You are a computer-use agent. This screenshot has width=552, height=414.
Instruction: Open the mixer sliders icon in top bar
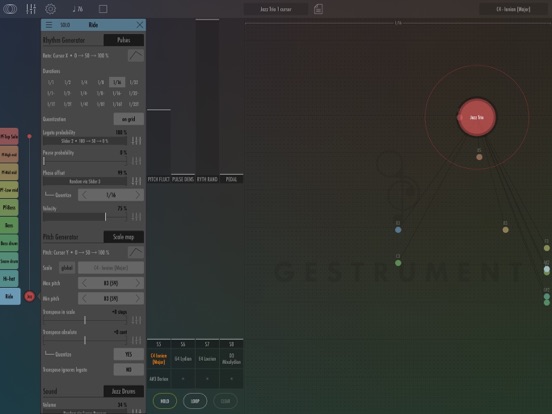coord(31,9)
